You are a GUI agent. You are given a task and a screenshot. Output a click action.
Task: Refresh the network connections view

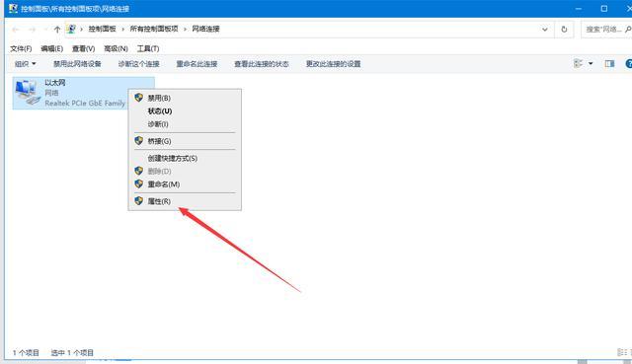(x=564, y=29)
